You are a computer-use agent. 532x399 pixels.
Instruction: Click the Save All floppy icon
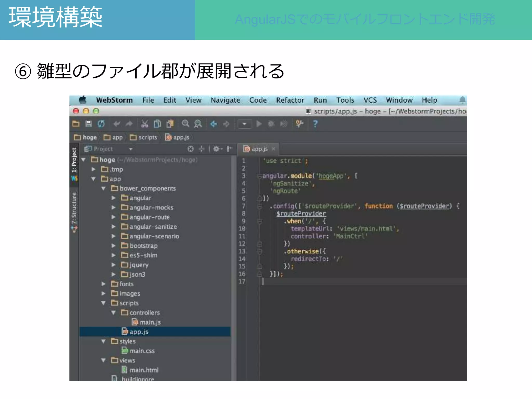click(x=89, y=124)
